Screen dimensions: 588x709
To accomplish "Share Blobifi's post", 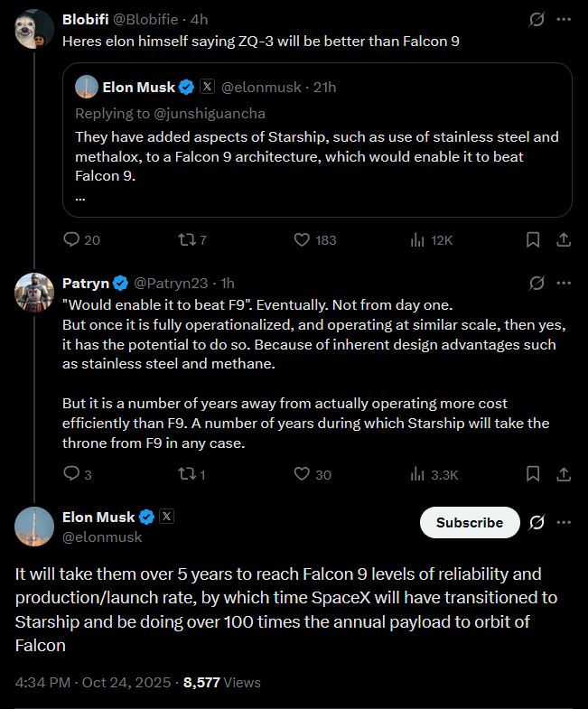I will [x=563, y=239].
